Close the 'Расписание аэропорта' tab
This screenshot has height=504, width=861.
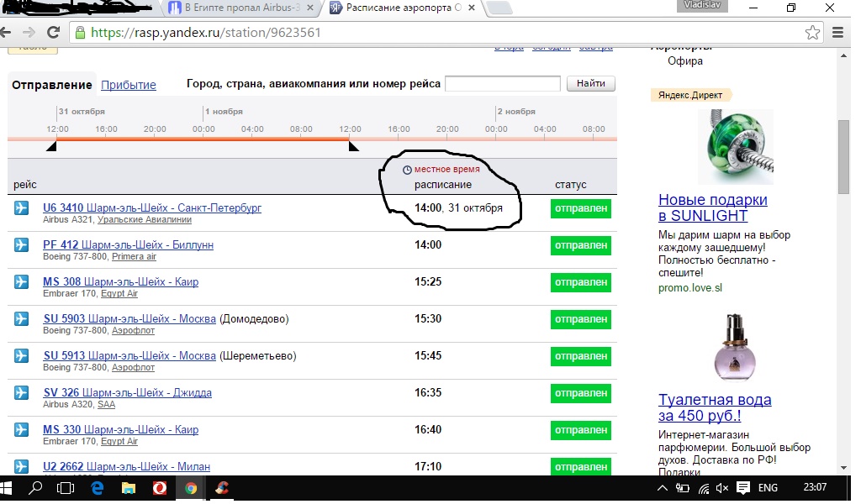(471, 8)
